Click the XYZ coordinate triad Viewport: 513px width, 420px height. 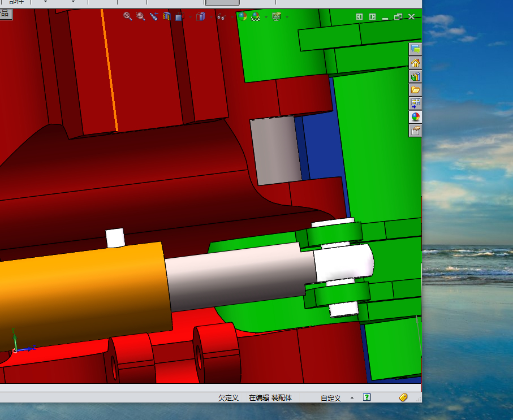point(22,342)
